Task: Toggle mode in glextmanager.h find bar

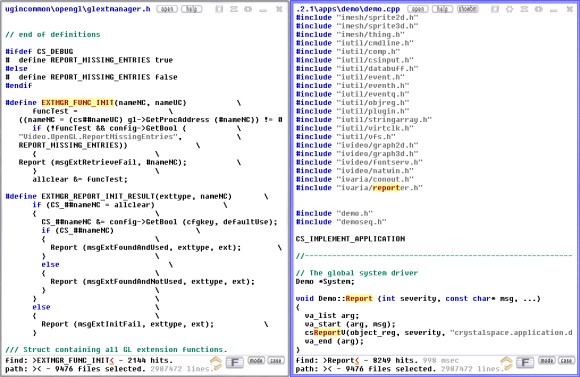Action: coord(256,360)
